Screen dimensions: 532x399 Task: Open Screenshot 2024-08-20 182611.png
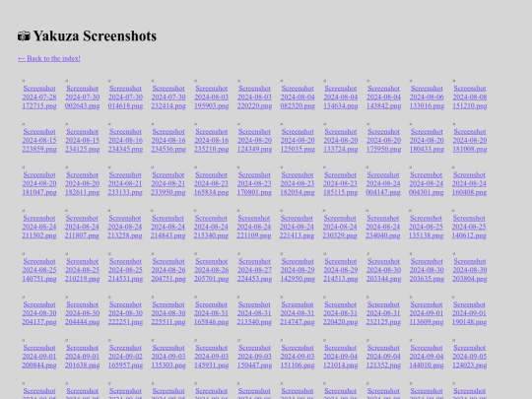(x=83, y=183)
